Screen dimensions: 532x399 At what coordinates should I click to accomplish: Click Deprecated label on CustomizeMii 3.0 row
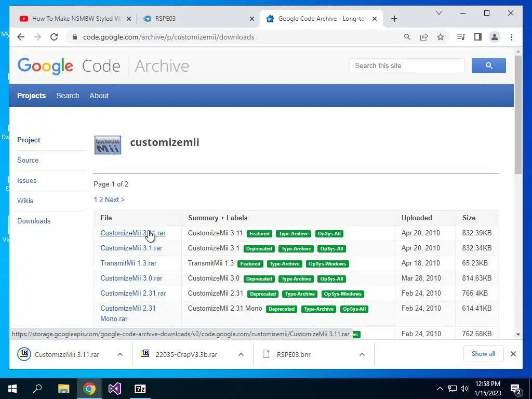pos(259,279)
